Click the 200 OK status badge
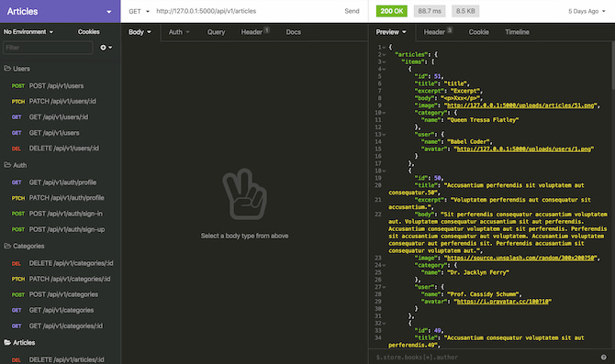Screen dimensions: 615x364 click(391, 11)
